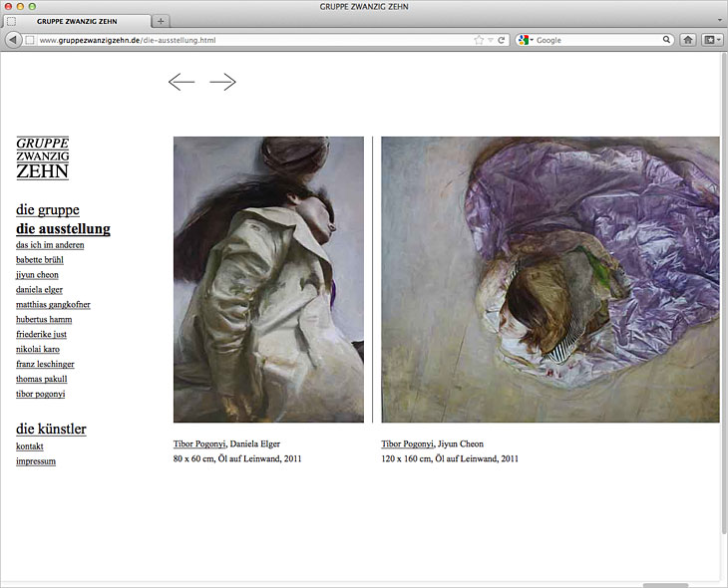This screenshot has width=728, height=588.
Task: Open friederike just's page
Action: pos(41,334)
